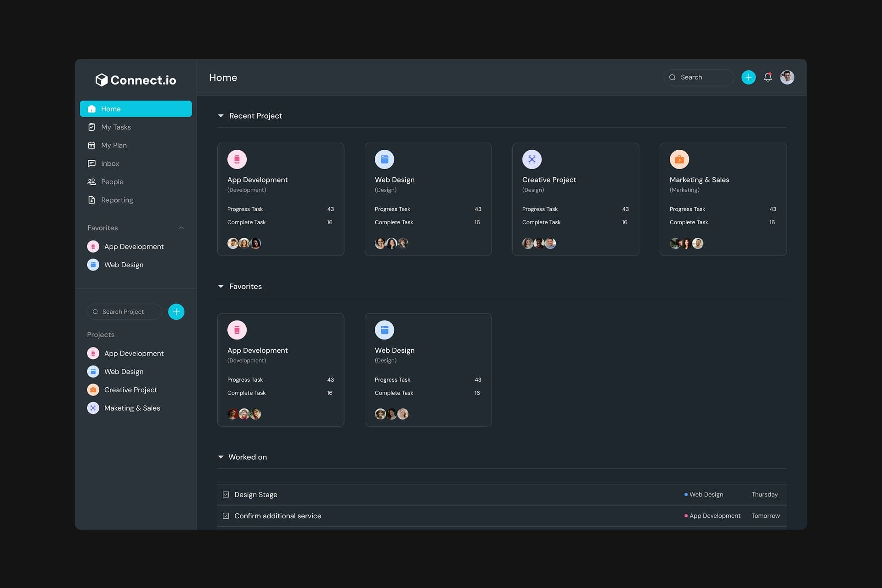
Task: Open the Inbox from the sidebar
Action: pos(110,163)
